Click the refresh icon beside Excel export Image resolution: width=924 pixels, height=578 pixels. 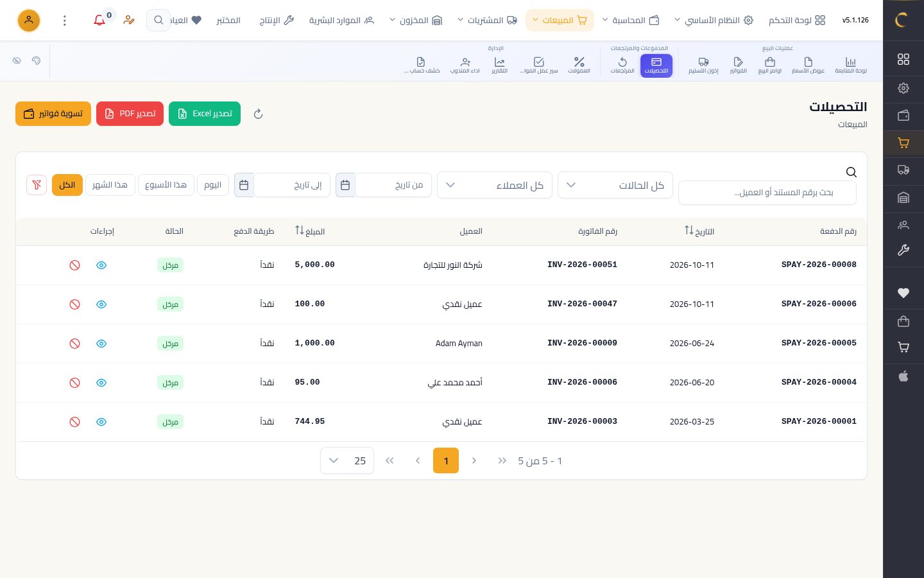[258, 114]
